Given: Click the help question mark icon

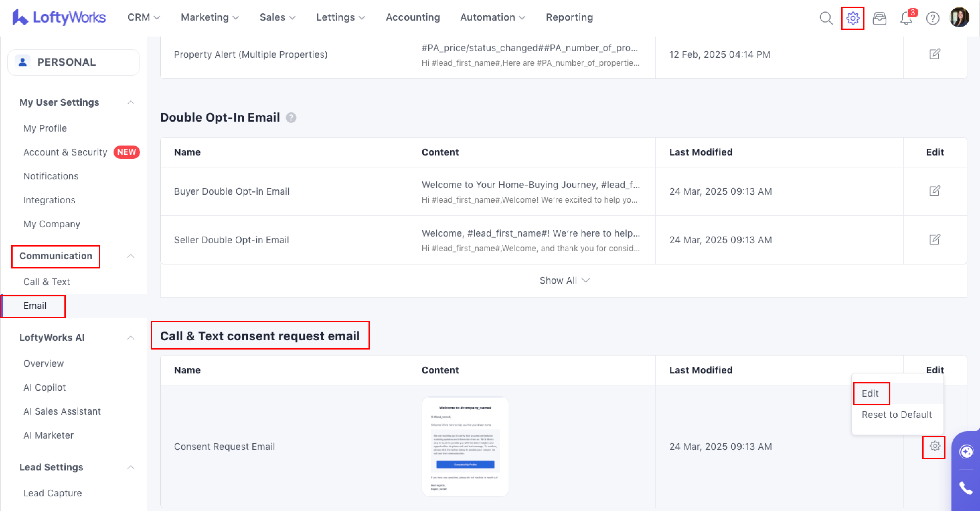Looking at the screenshot, I should (933, 18).
